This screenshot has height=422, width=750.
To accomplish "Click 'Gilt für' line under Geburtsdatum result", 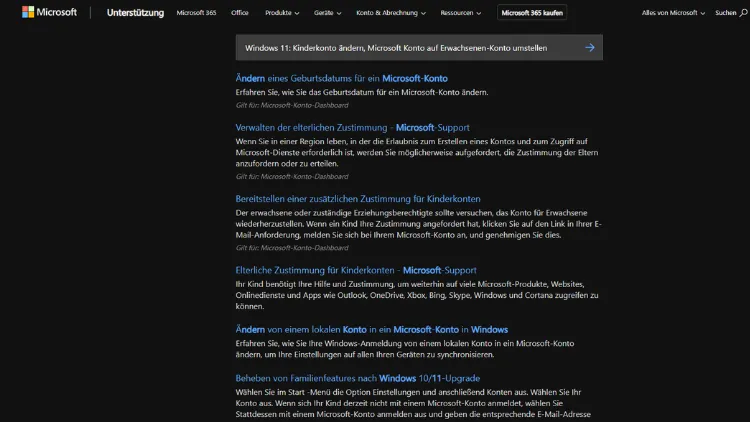I will tap(292, 105).
